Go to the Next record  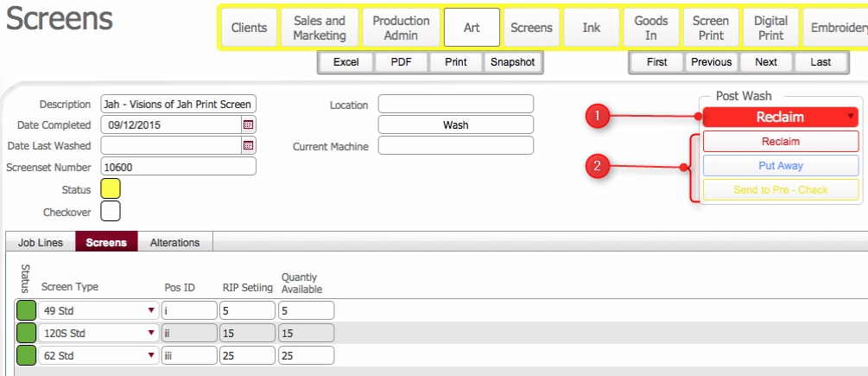765,62
